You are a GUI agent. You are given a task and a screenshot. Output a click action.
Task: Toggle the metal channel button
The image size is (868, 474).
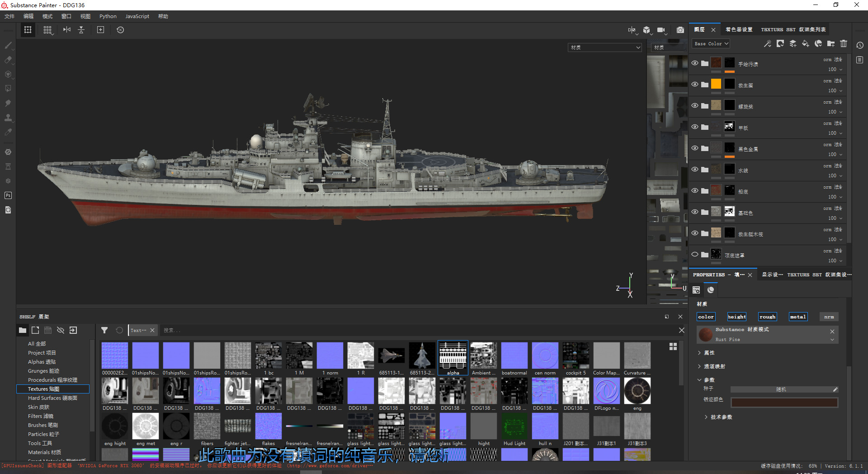798,317
